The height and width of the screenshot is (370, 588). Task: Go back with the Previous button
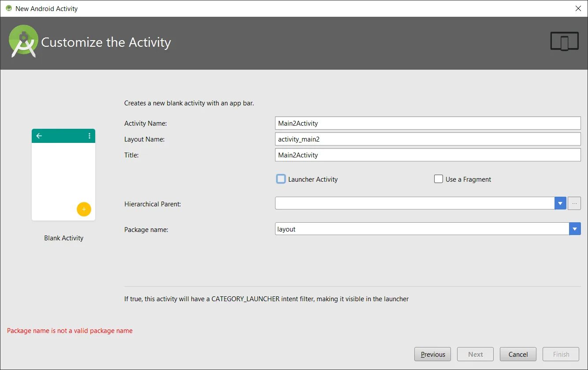[x=432, y=354]
